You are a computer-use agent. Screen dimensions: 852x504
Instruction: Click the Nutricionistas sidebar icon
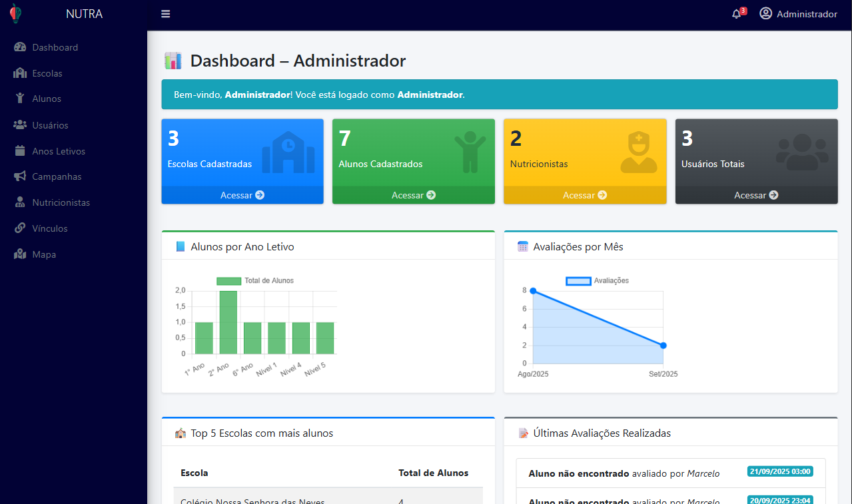coord(20,202)
